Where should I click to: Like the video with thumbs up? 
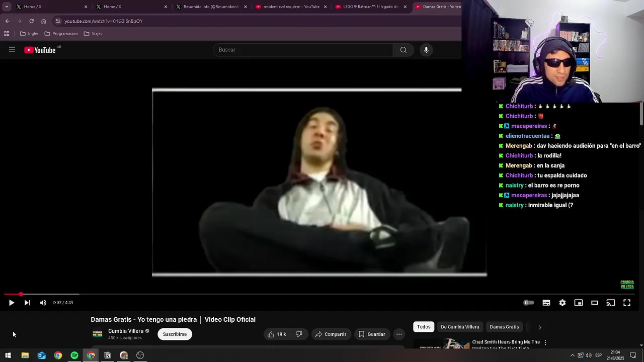tap(277, 334)
